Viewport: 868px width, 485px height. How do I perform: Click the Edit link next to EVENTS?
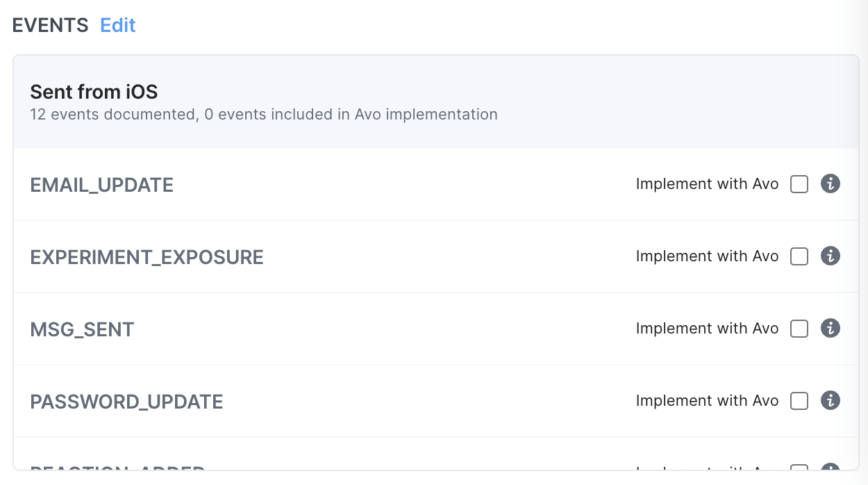tap(117, 25)
